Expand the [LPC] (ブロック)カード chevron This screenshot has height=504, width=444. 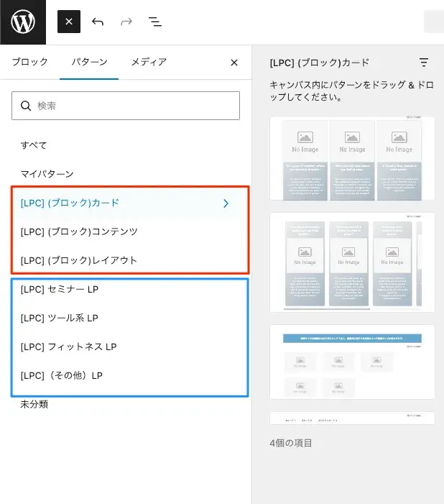coord(226,203)
